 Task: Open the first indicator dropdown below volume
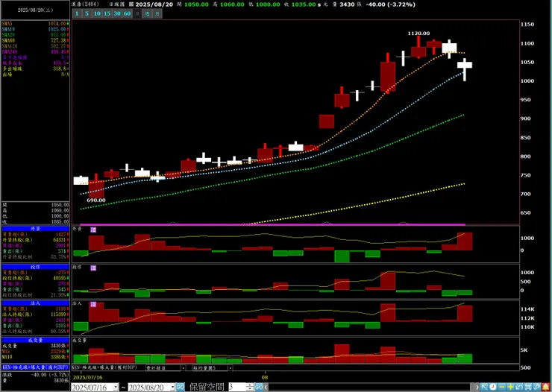pos(183,367)
